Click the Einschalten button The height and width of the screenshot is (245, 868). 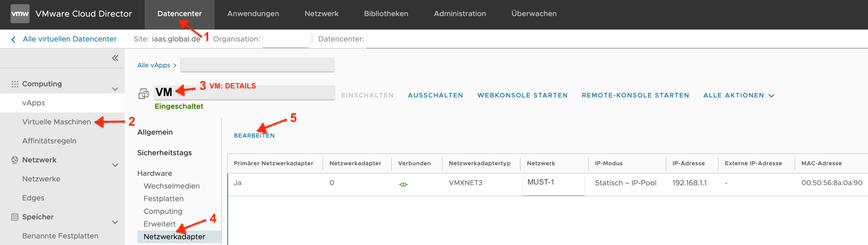pos(367,95)
